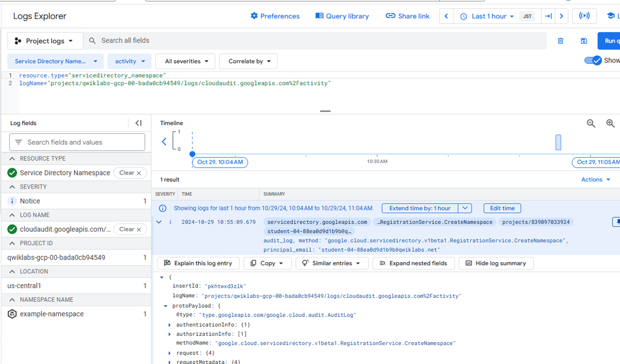Click the Search all fields box
The width and height of the screenshot is (620, 364).
tap(315, 41)
